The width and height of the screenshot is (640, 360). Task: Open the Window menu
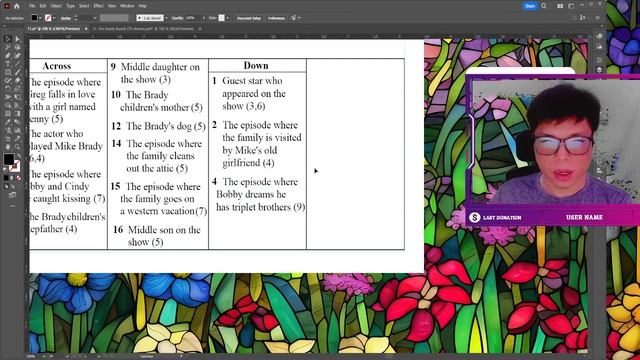127,6
